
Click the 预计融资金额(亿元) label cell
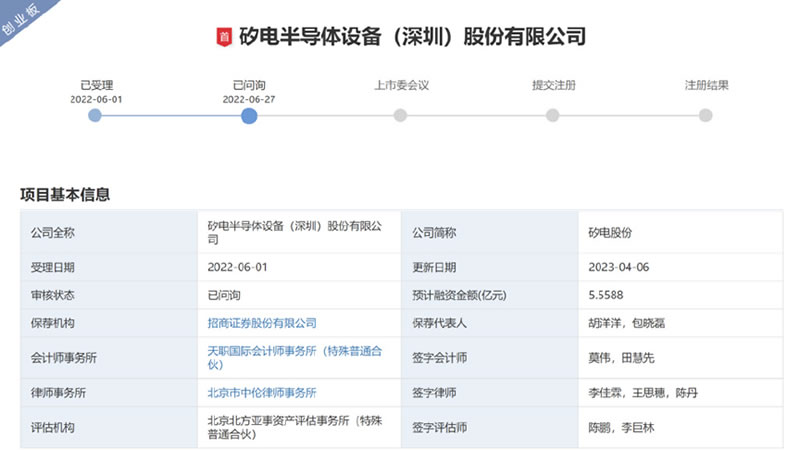[x=490, y=295]
